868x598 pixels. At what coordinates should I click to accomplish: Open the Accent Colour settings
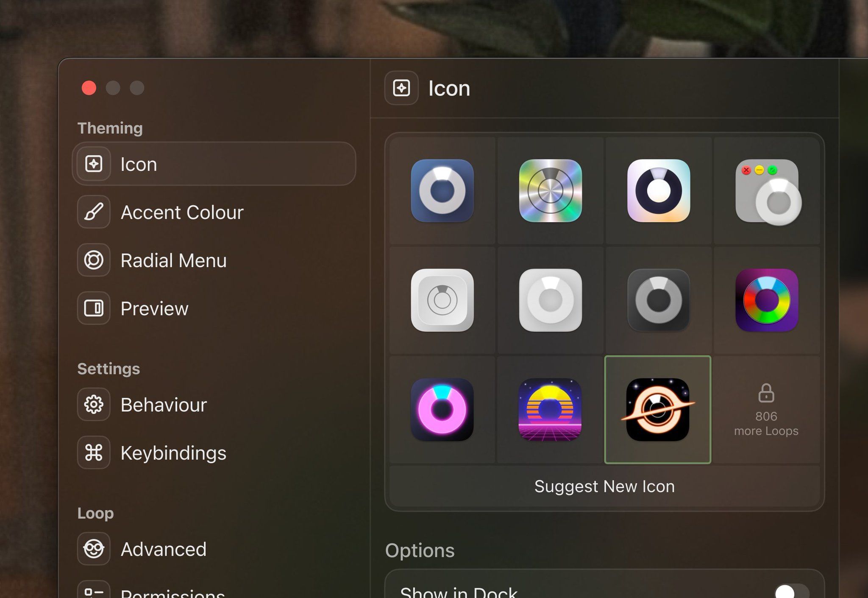pyautogui.click(x=182, y=212)
